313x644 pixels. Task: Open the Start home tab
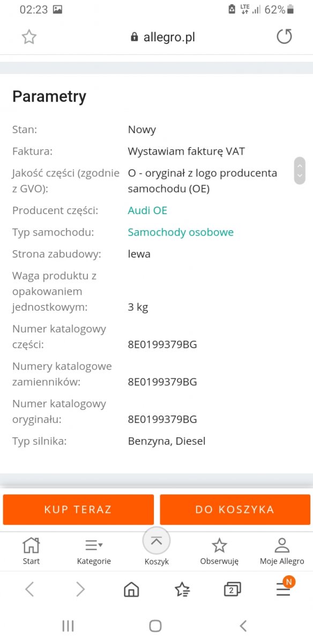point(31,551)
